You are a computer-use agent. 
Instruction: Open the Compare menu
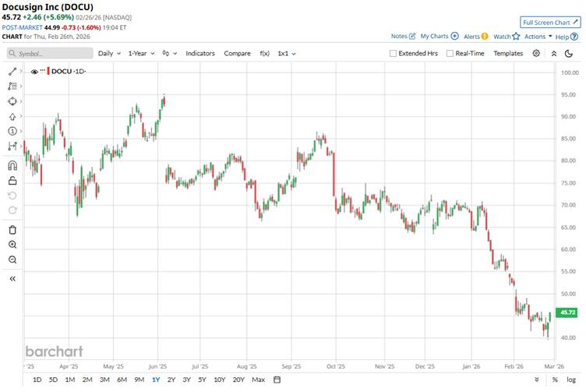238,54
